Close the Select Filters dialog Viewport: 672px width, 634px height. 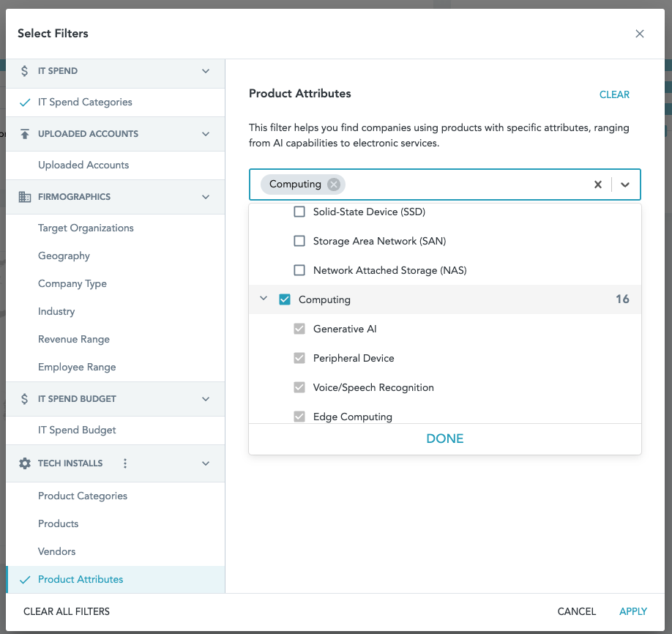[640, 34]
